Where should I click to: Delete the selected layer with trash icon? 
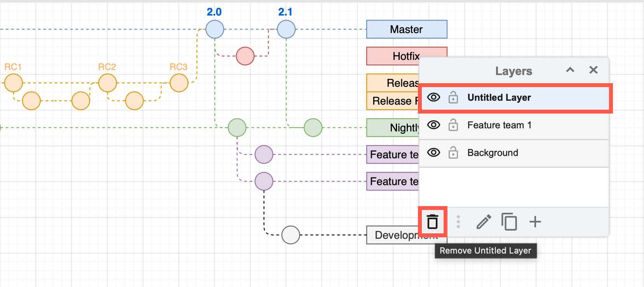[432, 222]
